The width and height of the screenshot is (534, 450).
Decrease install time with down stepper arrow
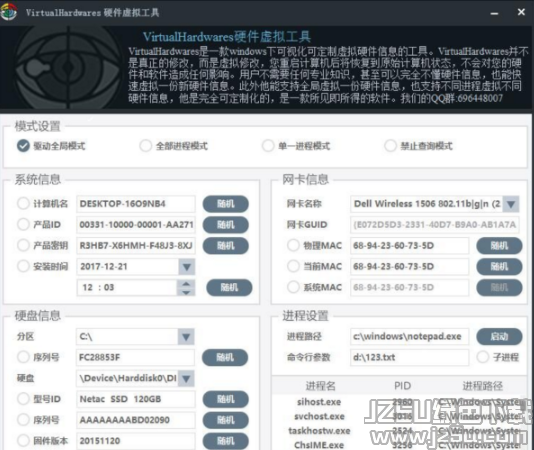click(x=186, y=292)
